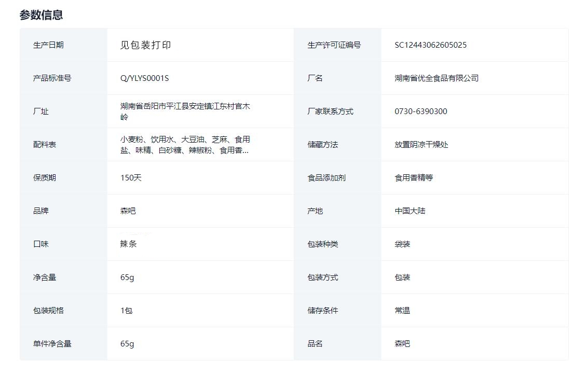This screenshot has height=376, width=588.
Task: Click the 放置阴凉干燥处 storage method value
Action: coord(421,145)
